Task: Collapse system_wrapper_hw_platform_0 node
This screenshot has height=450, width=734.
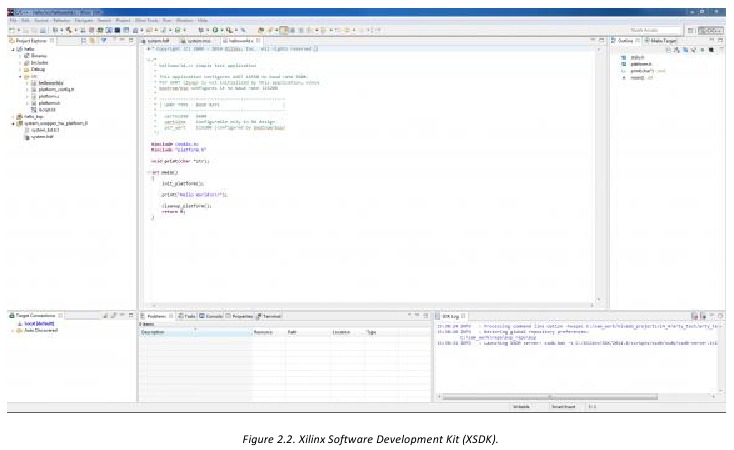Action: click(13, 124)
